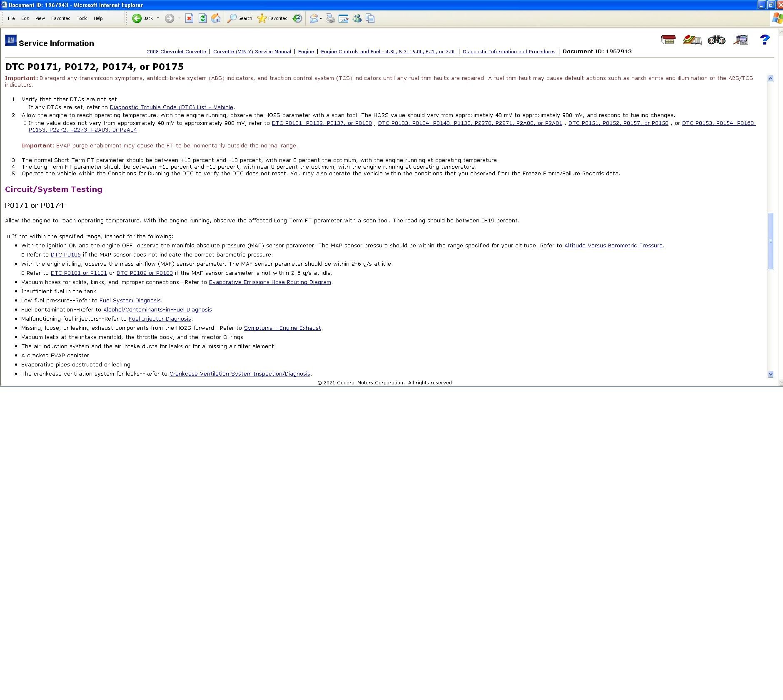Click the vertical scrollbar thumb

(x=771, y=242)
